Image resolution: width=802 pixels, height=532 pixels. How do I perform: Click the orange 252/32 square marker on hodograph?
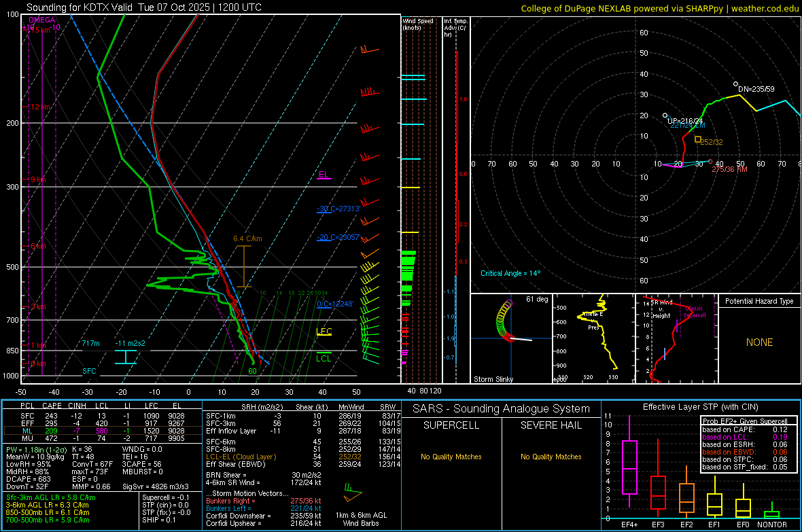click(697, 139)
